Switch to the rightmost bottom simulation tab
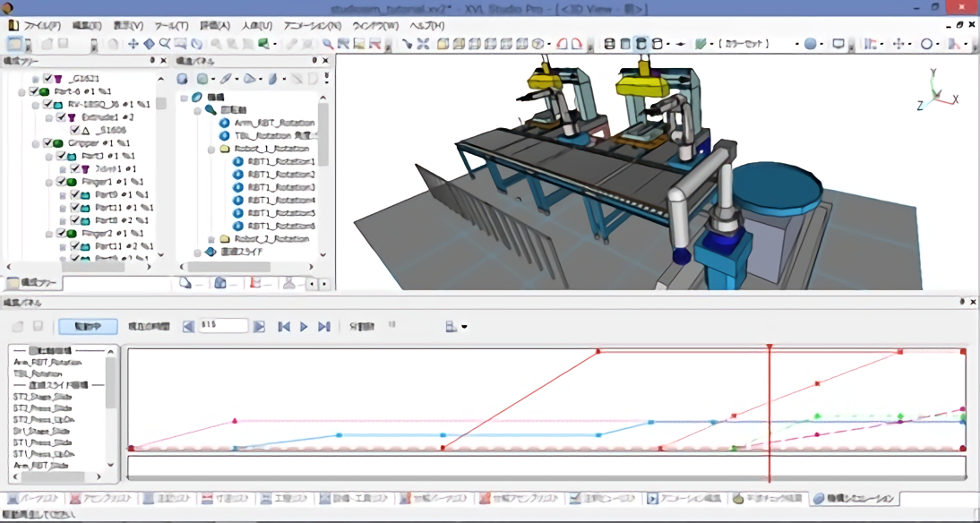The width and height of the screenshot is (980, 523). (x=855, y=499)
